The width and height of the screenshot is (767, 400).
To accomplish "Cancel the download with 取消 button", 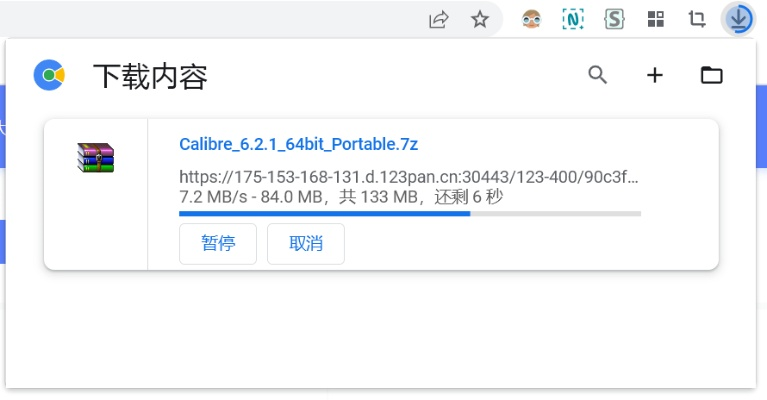I will (x=306, y=244).
